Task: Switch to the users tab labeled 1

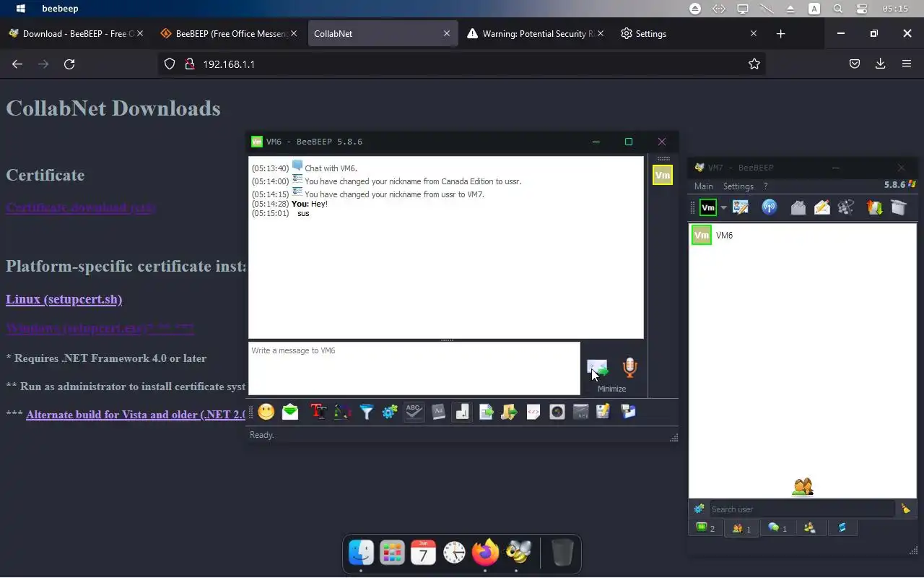Action: tap(741, 528)
